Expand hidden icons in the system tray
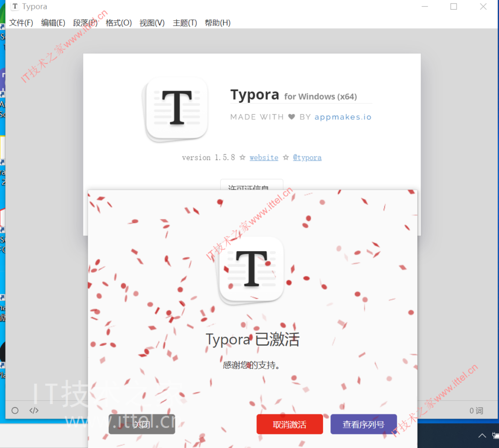Image resolution: width=499 pixels, height=448 pixels. (x=482, y=435)
